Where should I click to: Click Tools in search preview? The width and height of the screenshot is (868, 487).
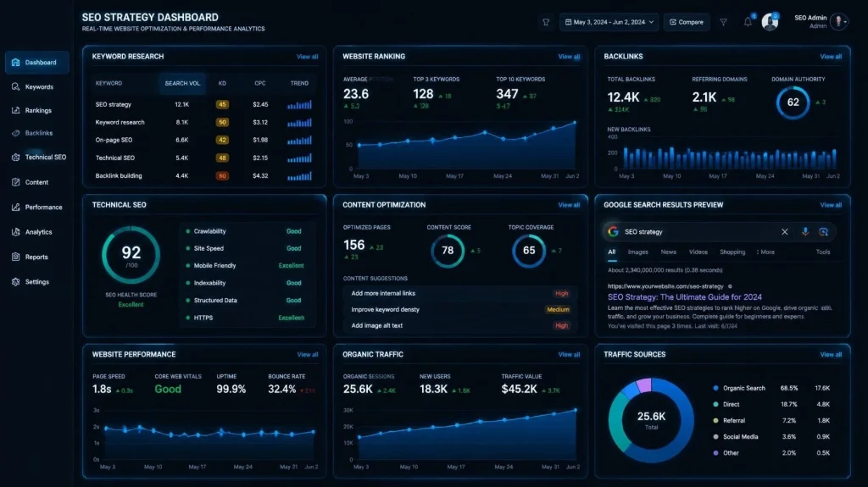coord(823,252)
